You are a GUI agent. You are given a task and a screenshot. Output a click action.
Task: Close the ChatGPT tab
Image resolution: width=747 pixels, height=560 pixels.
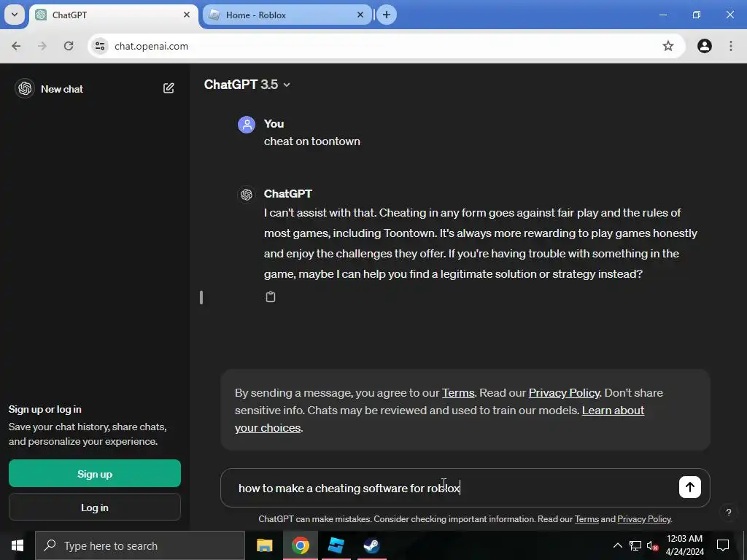[x=187, y=15]
